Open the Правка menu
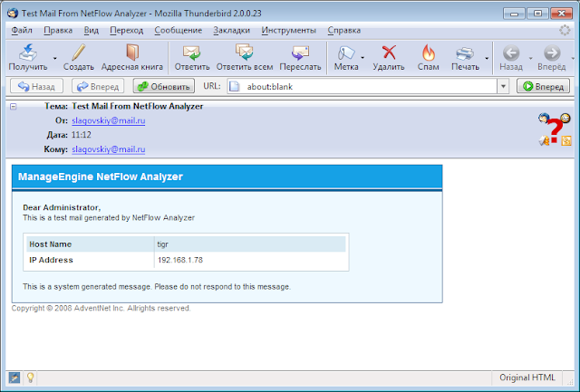Image resolution: width=580 pixels, height=392 pixels. point(58,30)
